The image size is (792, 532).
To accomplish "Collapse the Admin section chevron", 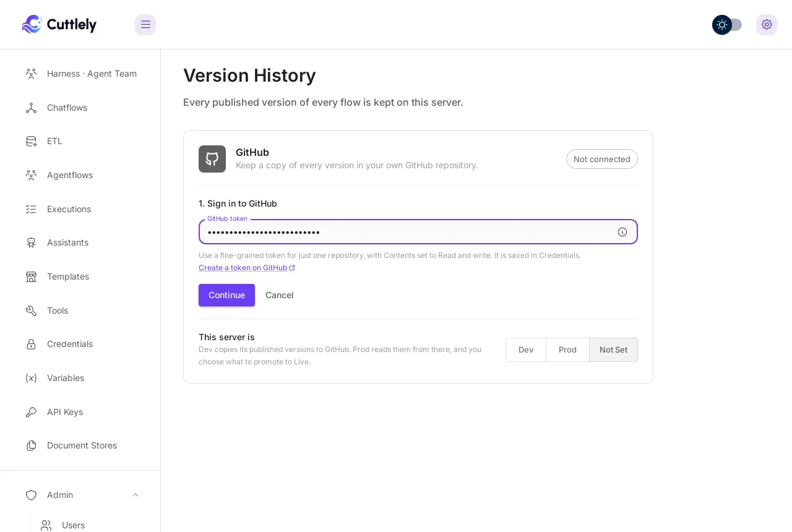I will pos(136,495).
